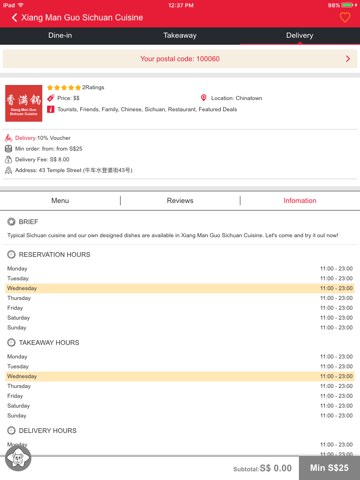Viewport: 360px width, 480px height.
Task: Favorite the restaurant with the heart icon
Action: (x=345, y=17)
